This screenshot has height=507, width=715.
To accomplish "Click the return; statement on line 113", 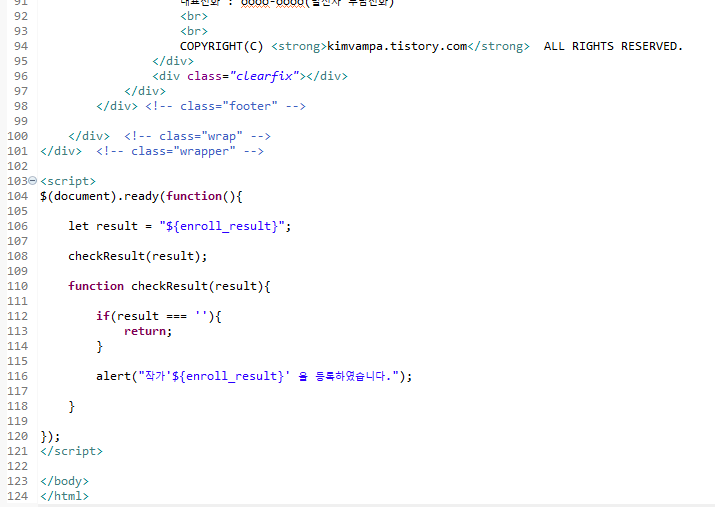I will [148, 331].
